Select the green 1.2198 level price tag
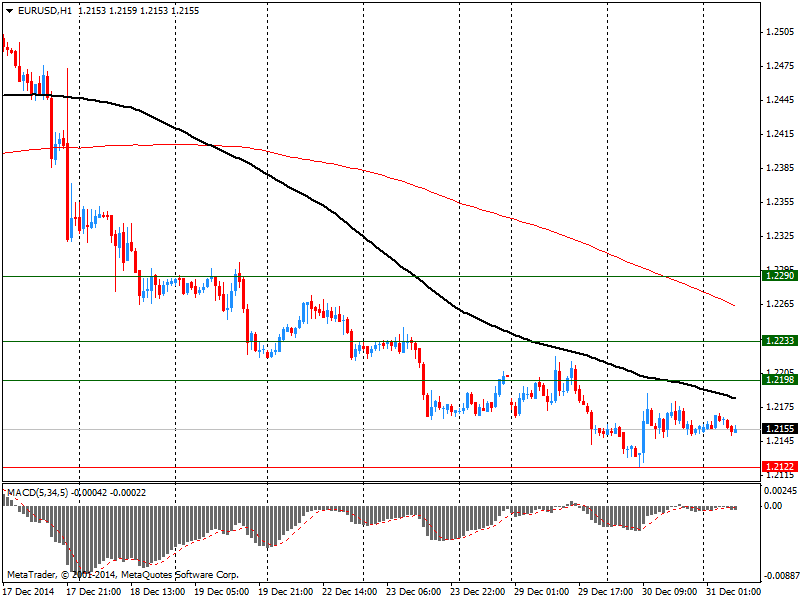 [779, 380]
